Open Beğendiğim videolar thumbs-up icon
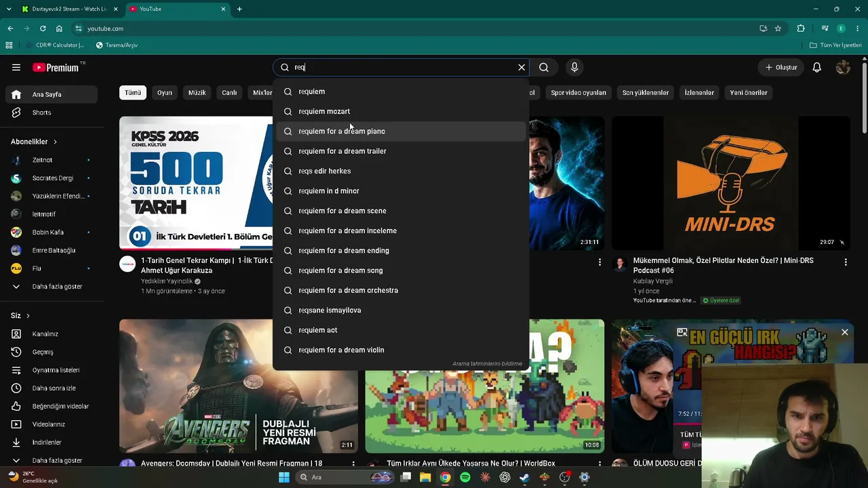 click(x=16, y=406)
